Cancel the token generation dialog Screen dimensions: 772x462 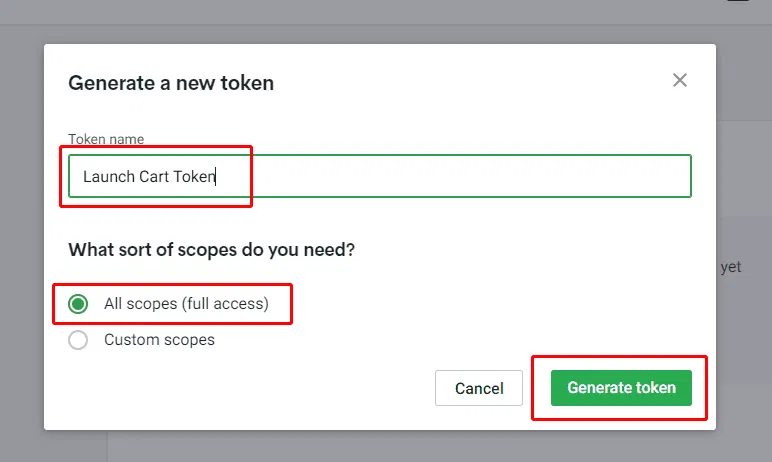tap(478, 388)
